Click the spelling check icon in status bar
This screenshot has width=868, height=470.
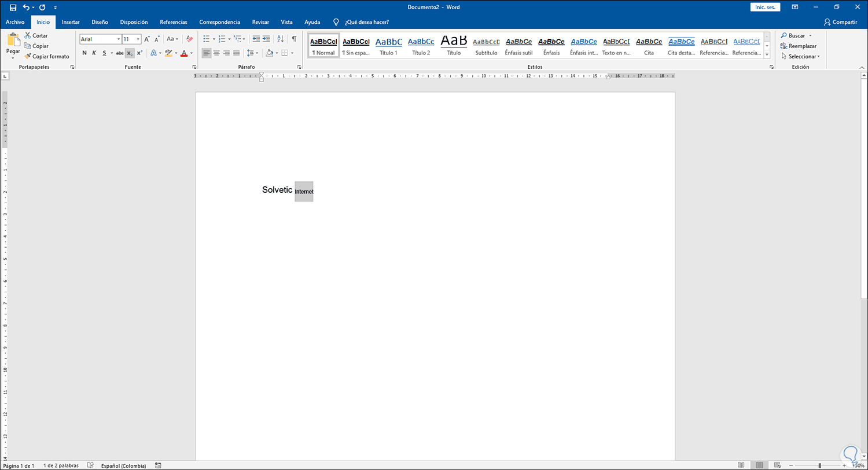(90, 465)
